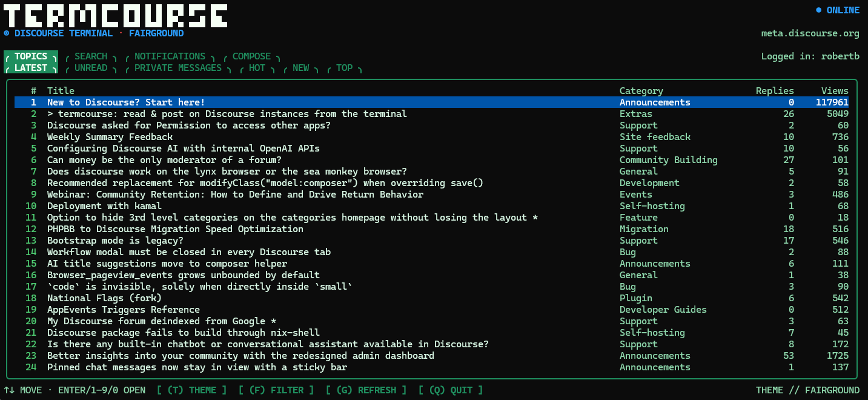
Task: Open 'AI title suggestions' topic
Action: 431,264
